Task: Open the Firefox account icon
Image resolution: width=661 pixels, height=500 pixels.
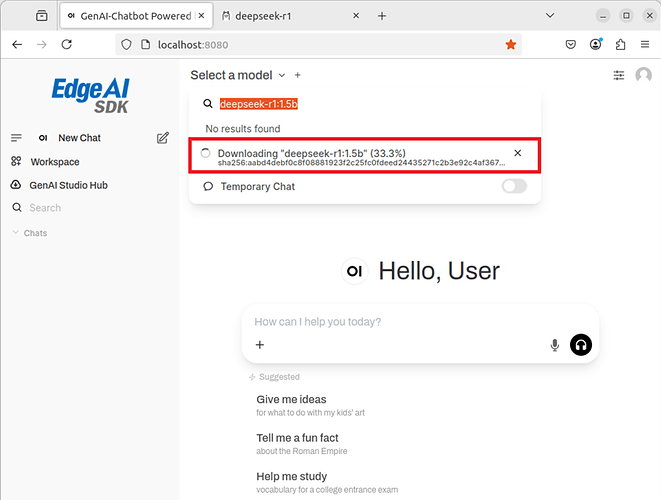Action: point(596,44)
